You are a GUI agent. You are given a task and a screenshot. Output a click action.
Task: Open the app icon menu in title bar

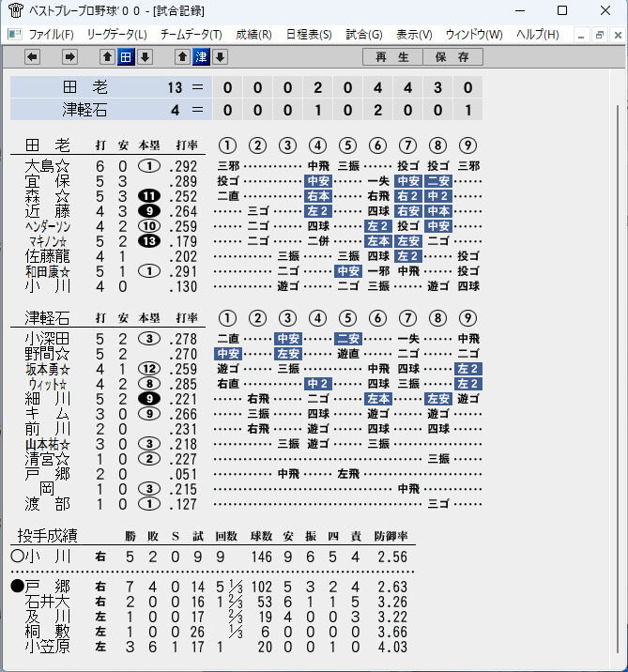(x=13, y=10)
